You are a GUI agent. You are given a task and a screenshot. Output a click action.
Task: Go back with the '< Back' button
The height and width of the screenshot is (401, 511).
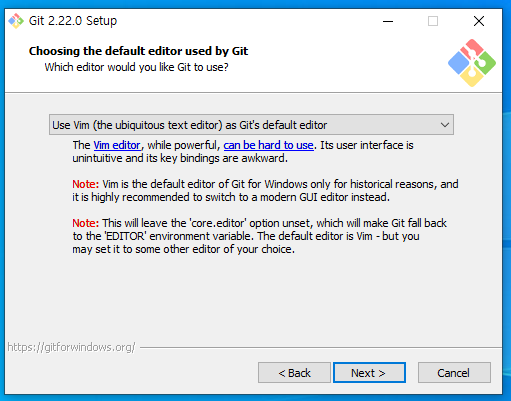pyautogui.click(x=294, y=373)
